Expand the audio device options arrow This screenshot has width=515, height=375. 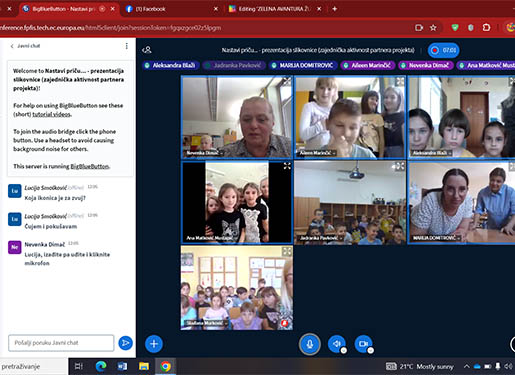point(344,350)
